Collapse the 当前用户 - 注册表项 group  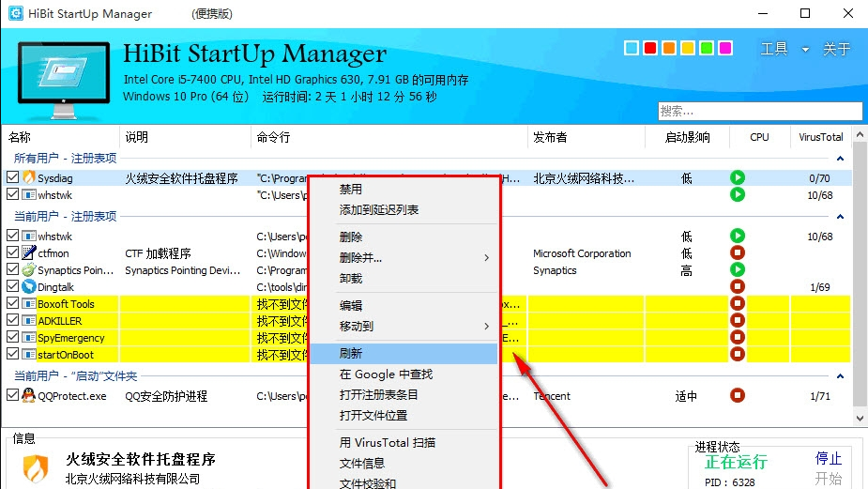[840, 217]
